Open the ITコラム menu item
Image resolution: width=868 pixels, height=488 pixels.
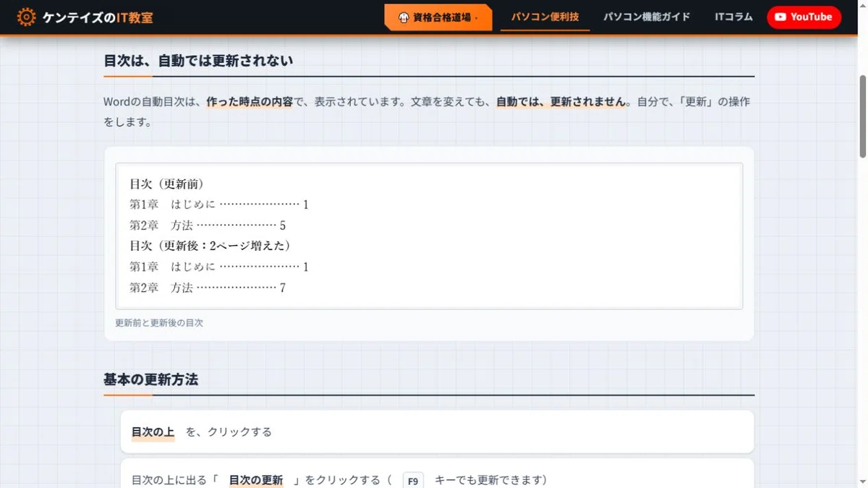733,17
